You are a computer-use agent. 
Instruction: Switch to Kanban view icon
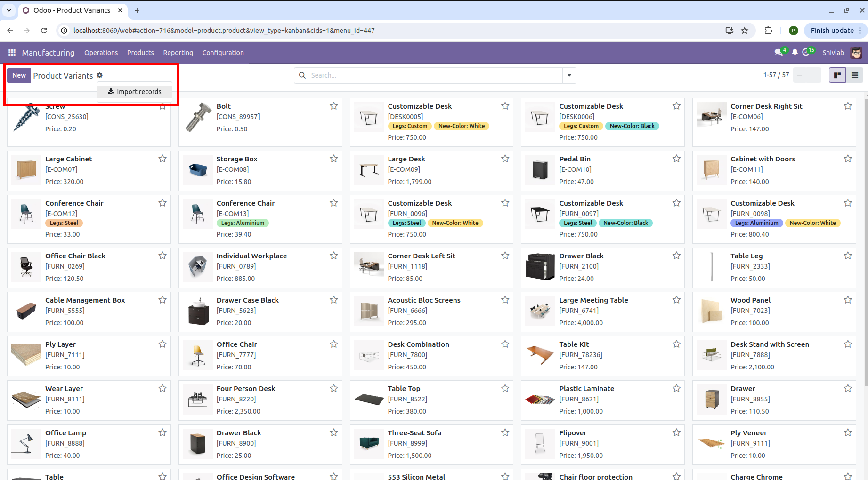837,75
